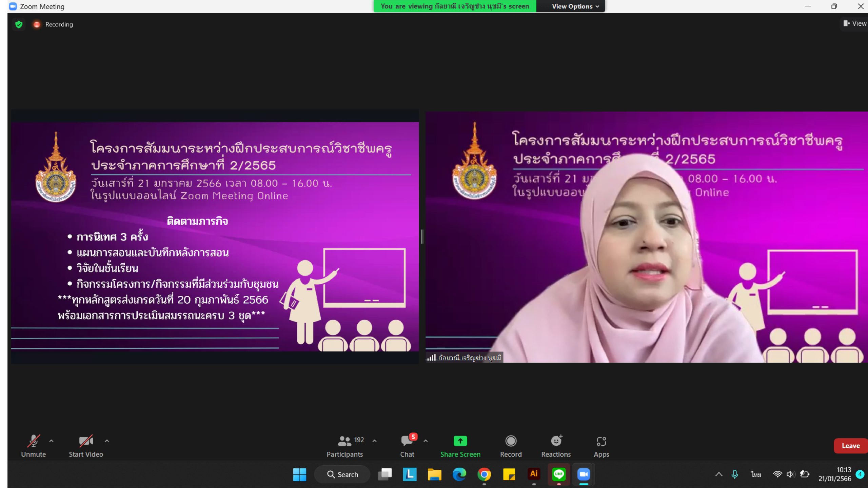Open Windows Start menu
868x488 pixels.
[x=299, y=474]
